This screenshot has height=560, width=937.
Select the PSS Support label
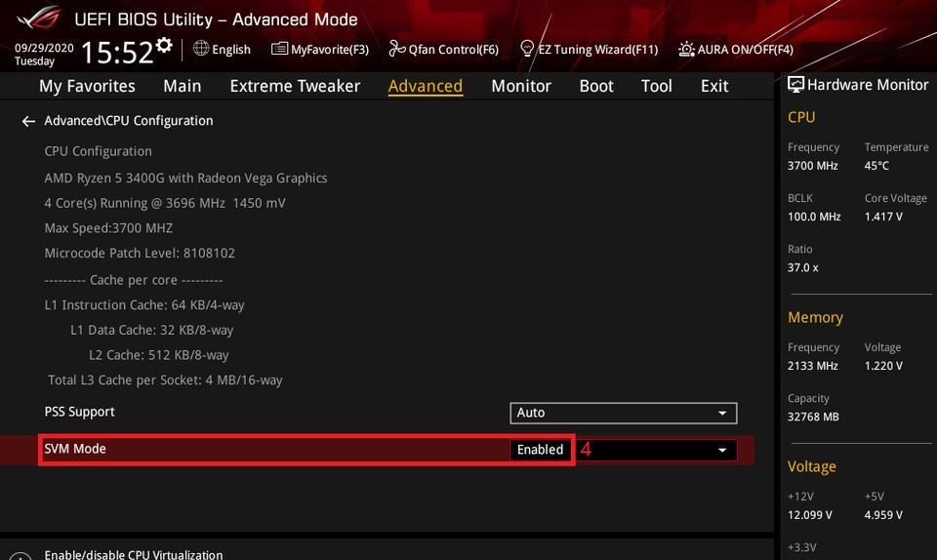tap(79, 412)
